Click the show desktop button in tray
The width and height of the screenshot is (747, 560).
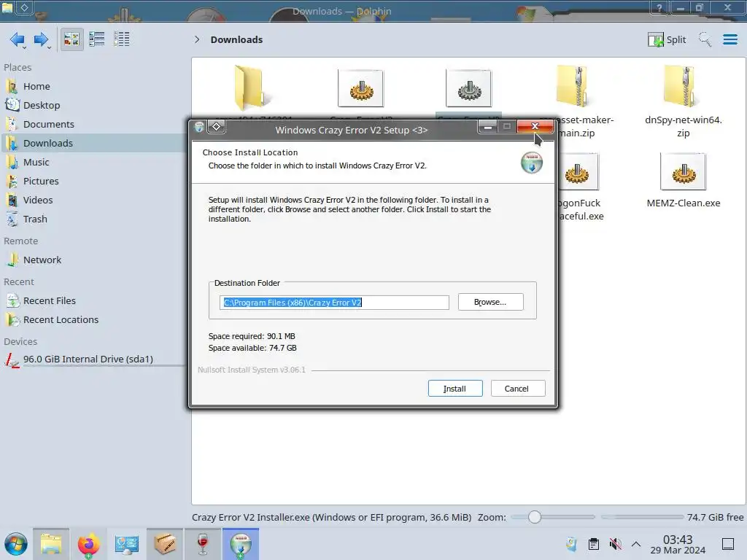coord(727,544)
